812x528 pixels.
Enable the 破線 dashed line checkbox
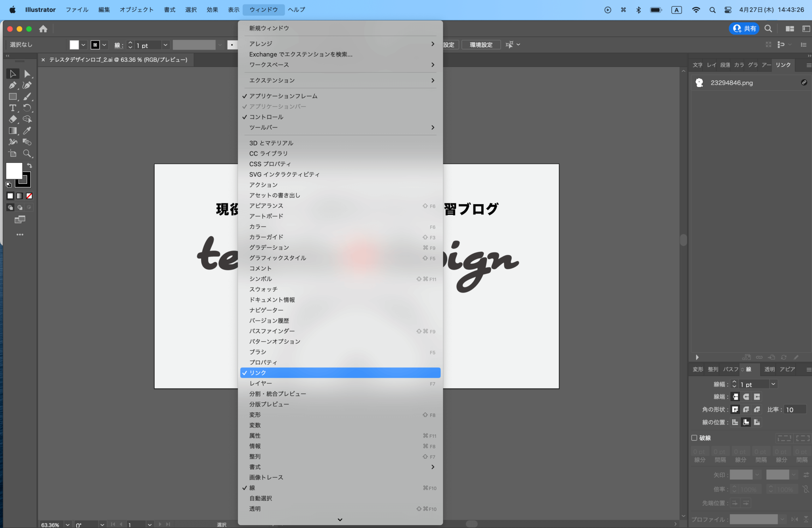pyautogui.click(x=694, y=438)
